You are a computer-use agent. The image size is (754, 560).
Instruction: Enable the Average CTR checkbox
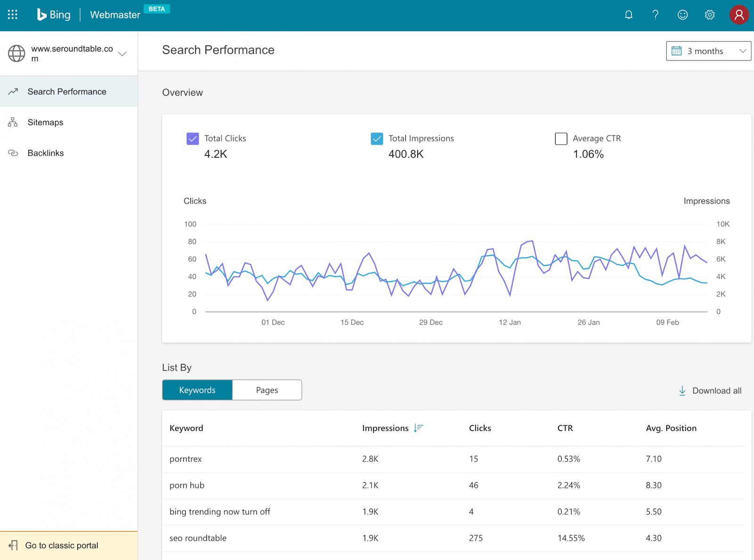[561, 139]
